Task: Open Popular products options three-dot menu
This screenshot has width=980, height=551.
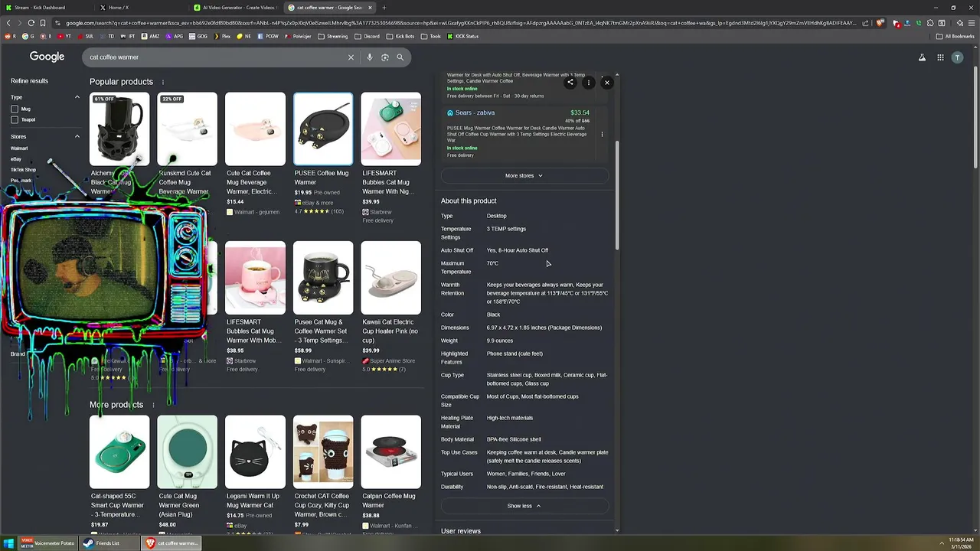Action: coord(162,82)
